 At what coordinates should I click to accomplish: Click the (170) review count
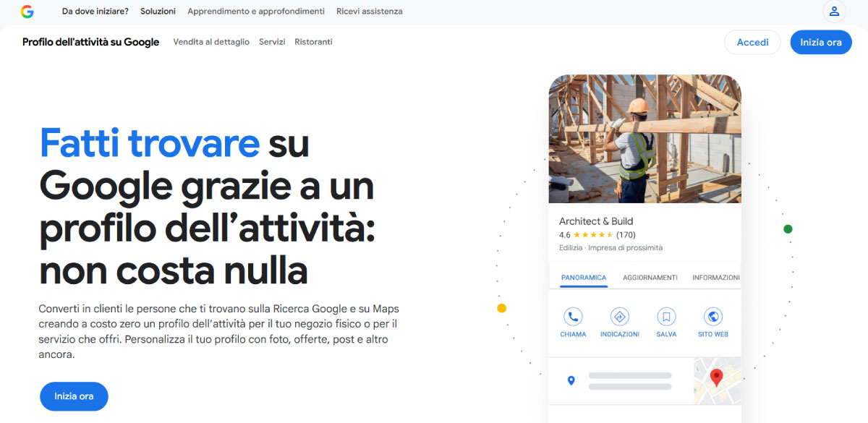click(626, 235)
